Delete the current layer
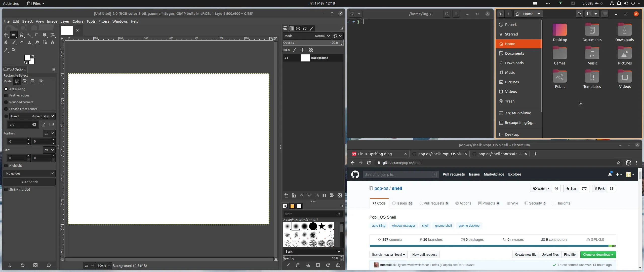This screenshot has height=272, width=644. click(x=340, y=195)
